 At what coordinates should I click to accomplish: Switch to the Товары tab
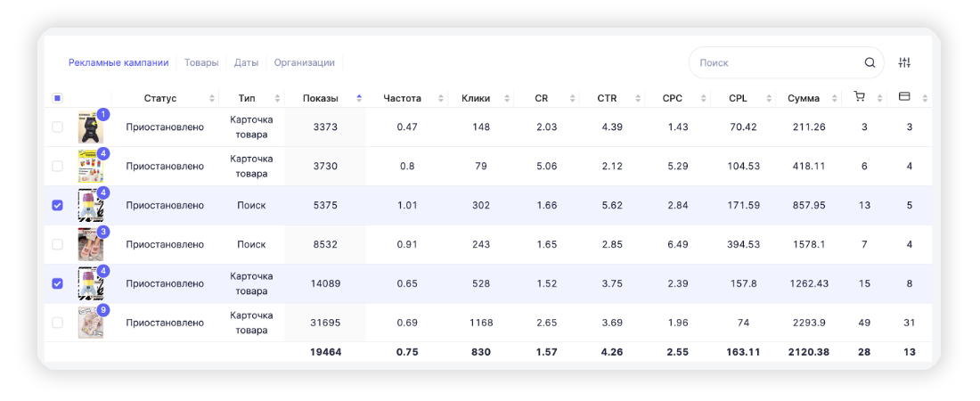coord(201,63)
